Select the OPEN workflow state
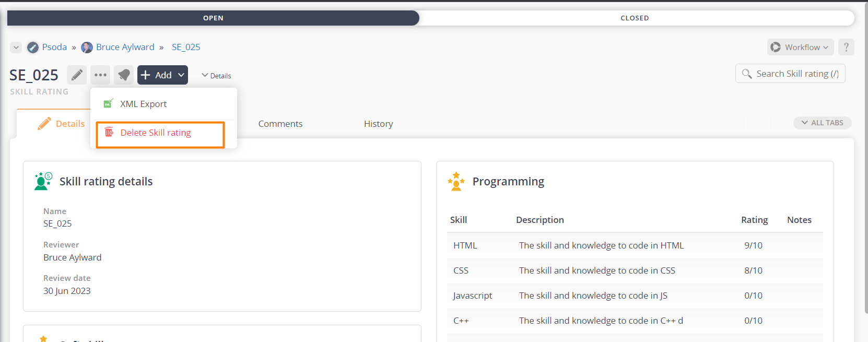The width and height of the screenshot is (868, 342). pos(213,18)
